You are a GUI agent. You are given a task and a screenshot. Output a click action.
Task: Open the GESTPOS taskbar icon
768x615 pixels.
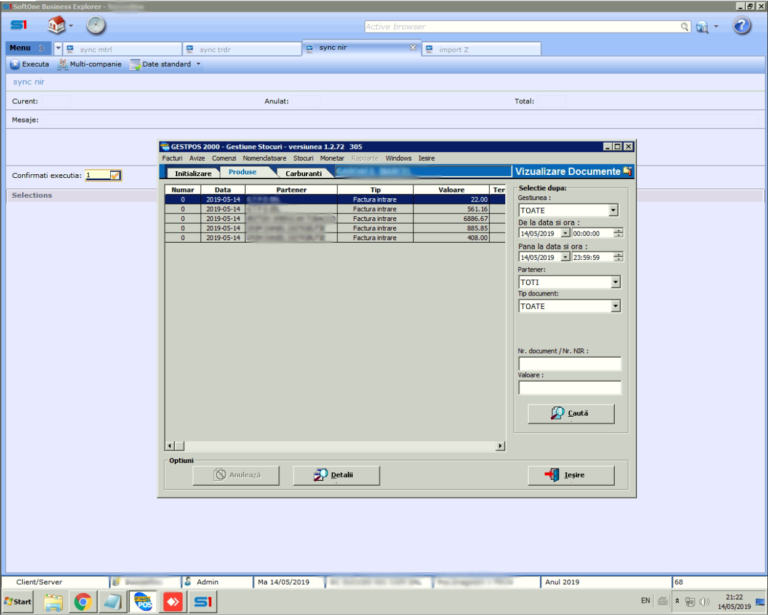pos(143,601)
